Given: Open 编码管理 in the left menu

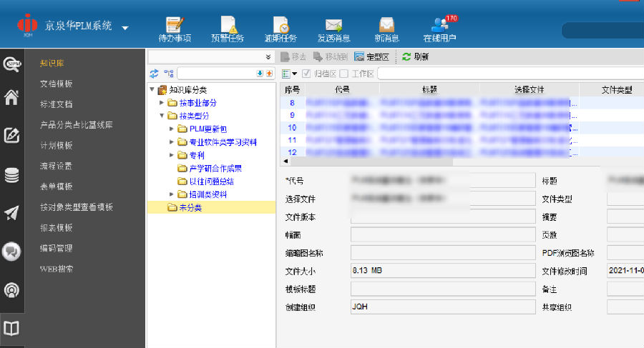Looking at the screenshot, I should (x=57, y=248).
